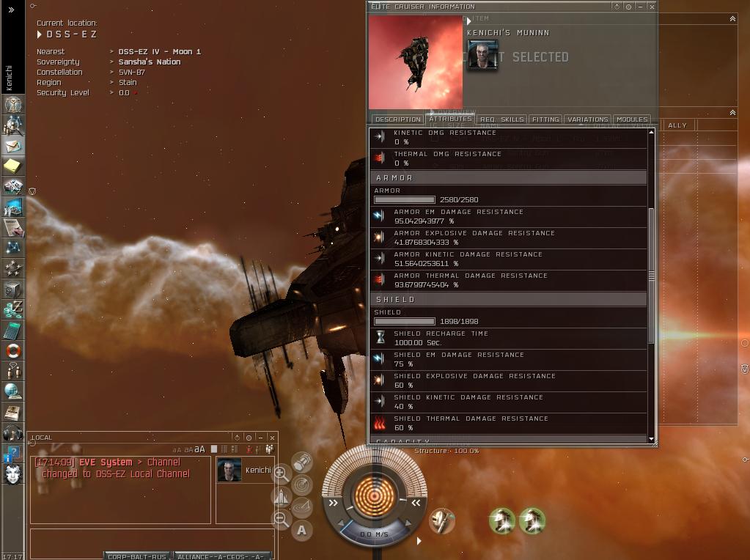The image size is (750, 560).
Task: Click the Muninn ship preview image
Action: [416, 62]
